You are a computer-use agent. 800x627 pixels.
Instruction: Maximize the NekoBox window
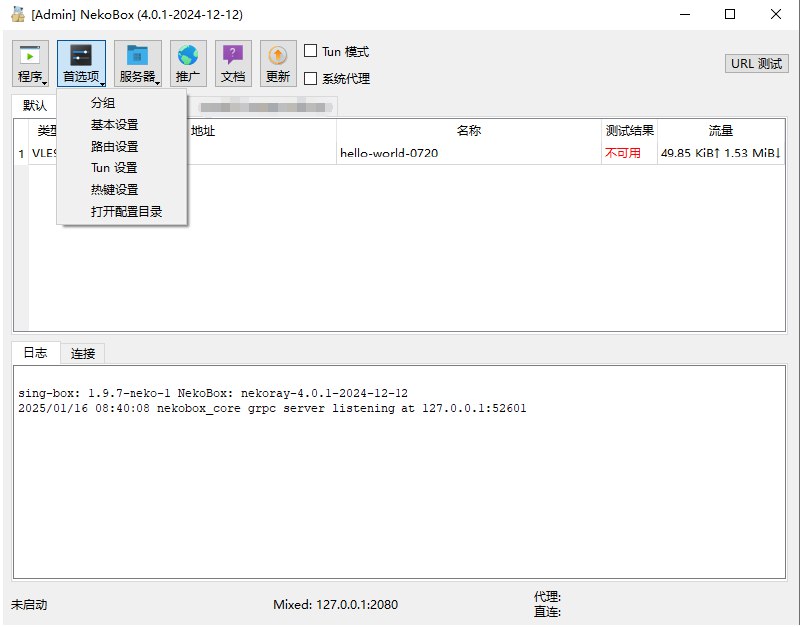[x=730, y=14]
